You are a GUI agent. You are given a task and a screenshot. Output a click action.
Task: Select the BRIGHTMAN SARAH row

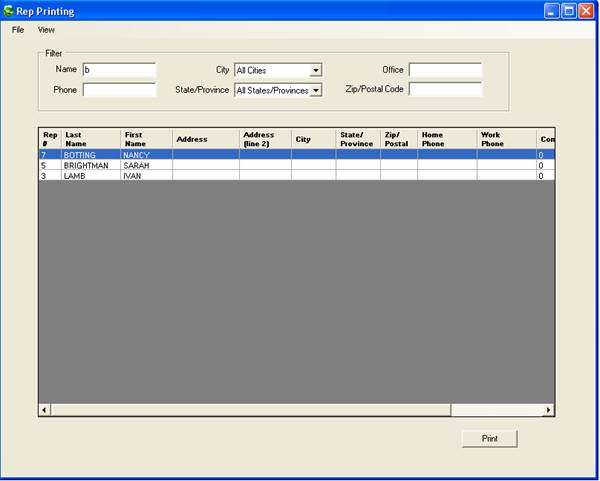[90, 165]
